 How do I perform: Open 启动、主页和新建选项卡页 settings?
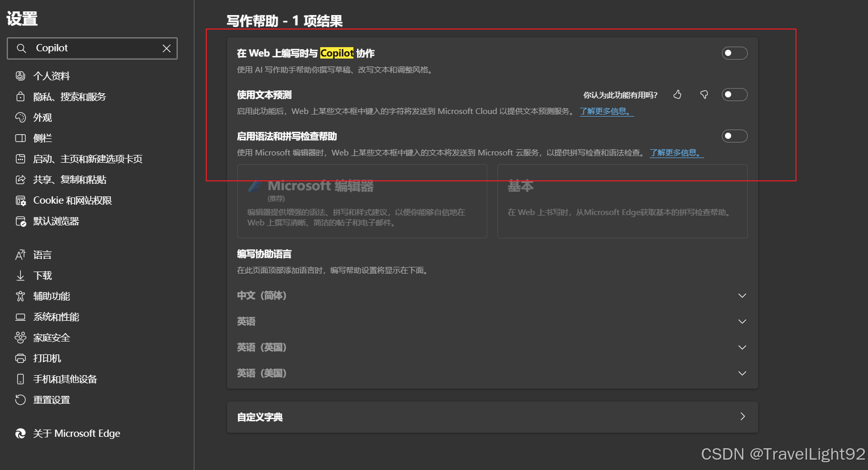coord(88,159)
